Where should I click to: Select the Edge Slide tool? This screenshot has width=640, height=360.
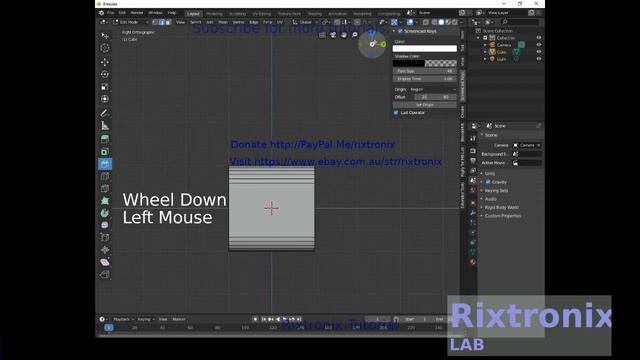click(x=105, y=237)
